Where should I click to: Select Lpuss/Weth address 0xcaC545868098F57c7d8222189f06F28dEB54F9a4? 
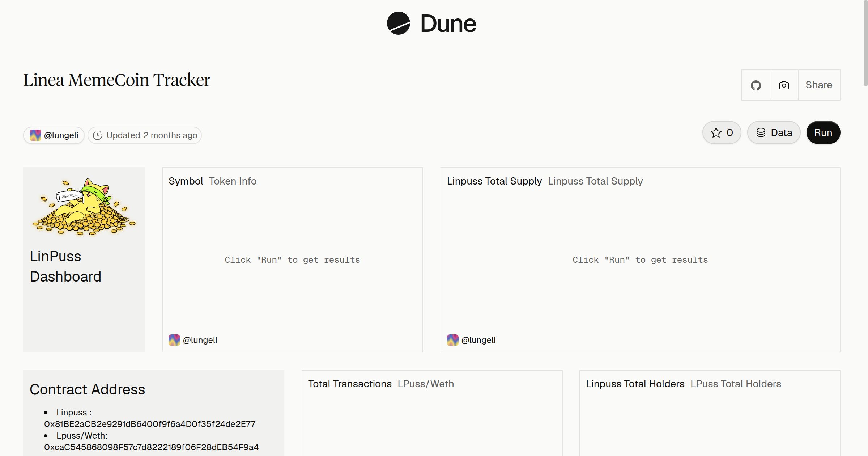(151, 447)
